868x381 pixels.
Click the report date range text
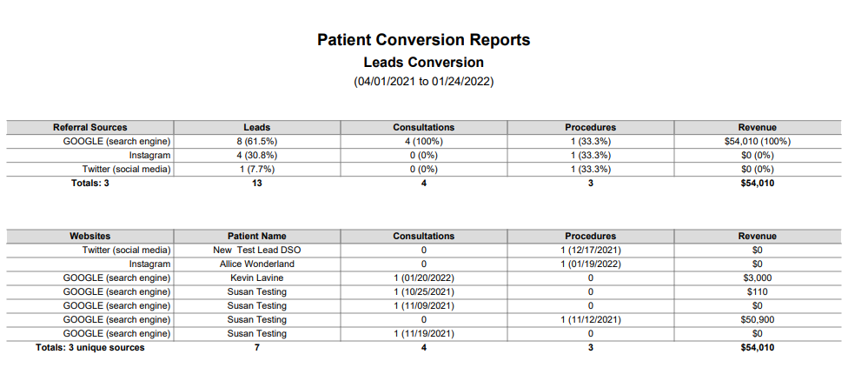423,82
